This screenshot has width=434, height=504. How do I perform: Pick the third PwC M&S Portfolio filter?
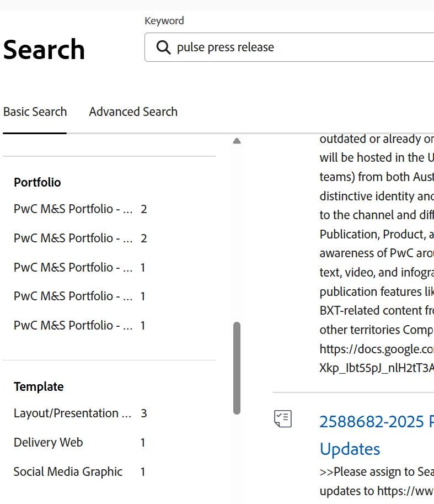(73, 267)
